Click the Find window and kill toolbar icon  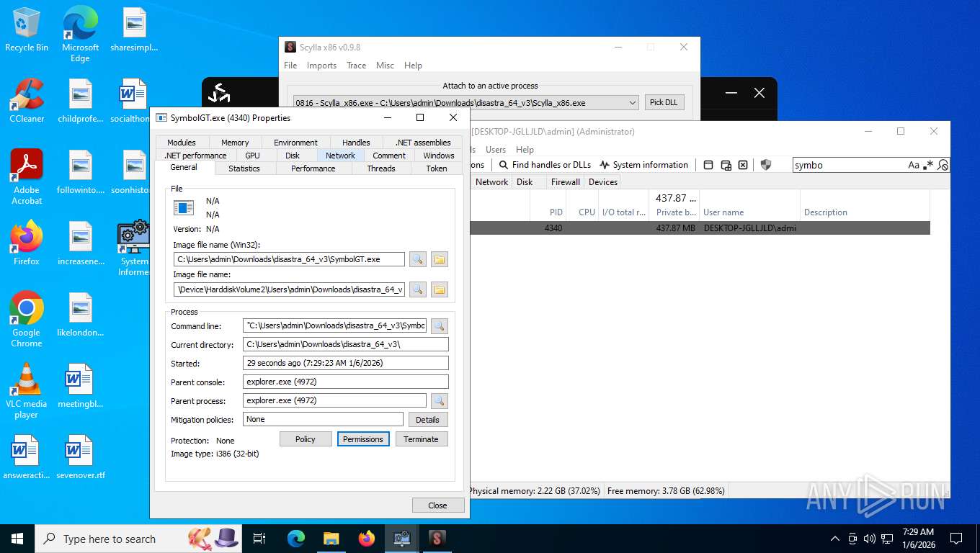point(743,165)
